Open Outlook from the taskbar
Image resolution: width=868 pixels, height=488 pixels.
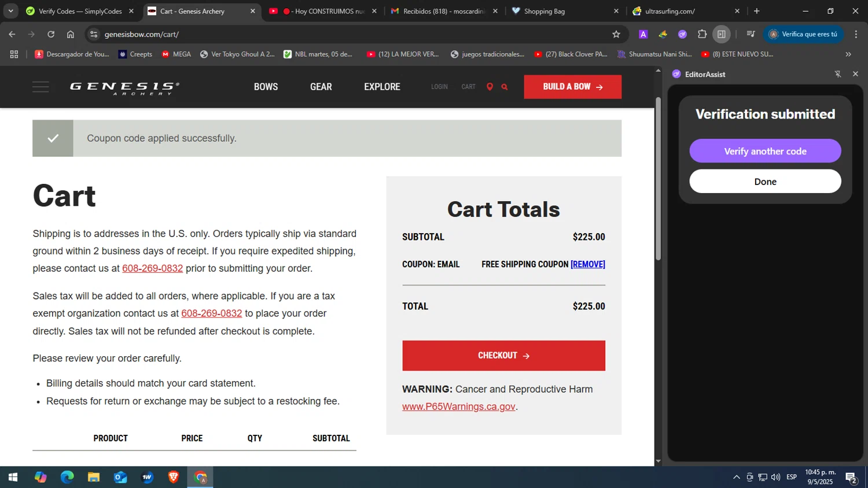[120, 477]
